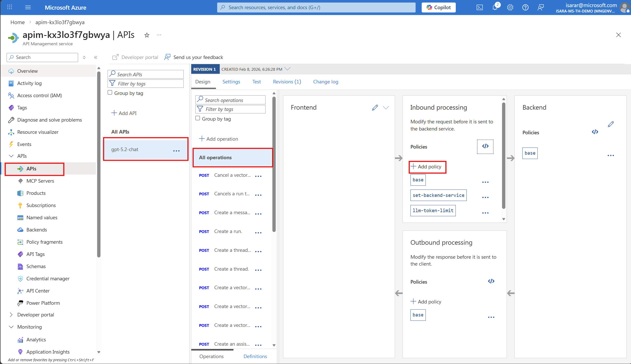Click the Search operations field
The height and width of the screenshot is (364, 631).
coord(230,100)
